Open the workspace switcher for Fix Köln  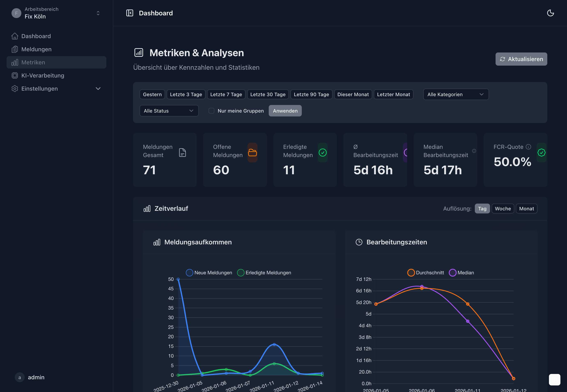98,13
